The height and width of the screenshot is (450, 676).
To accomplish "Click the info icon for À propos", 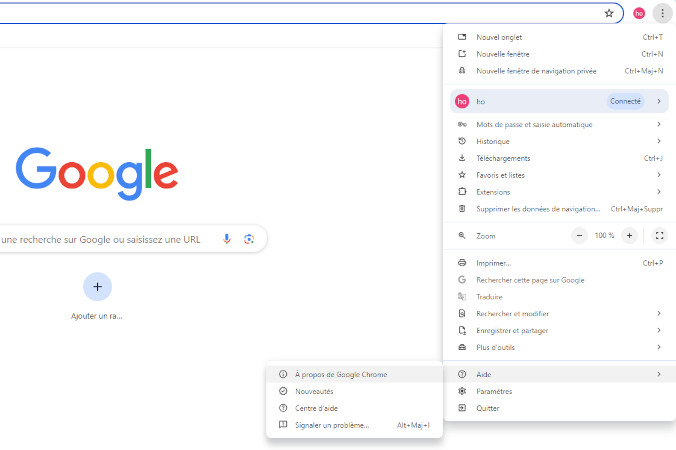I will [x=283, y=374].
